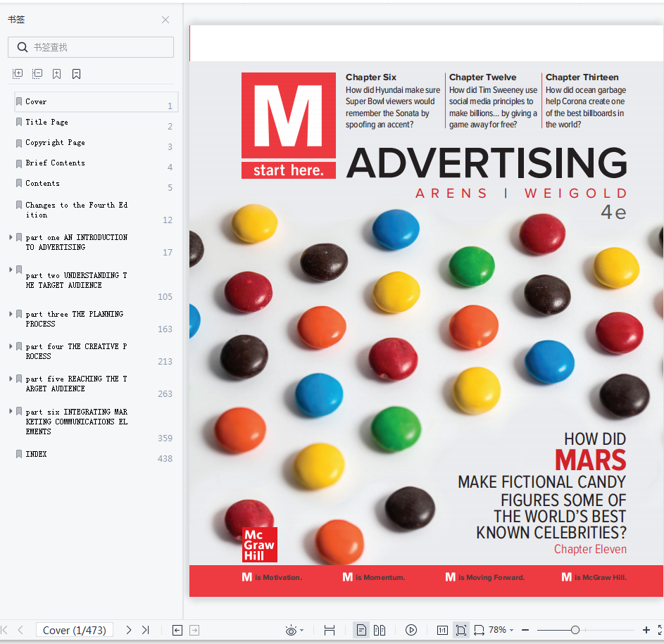Expand part one AN INTRODUCTION TO ADVERTISING
The image size is (664, 644).
(x=11, y=237)
